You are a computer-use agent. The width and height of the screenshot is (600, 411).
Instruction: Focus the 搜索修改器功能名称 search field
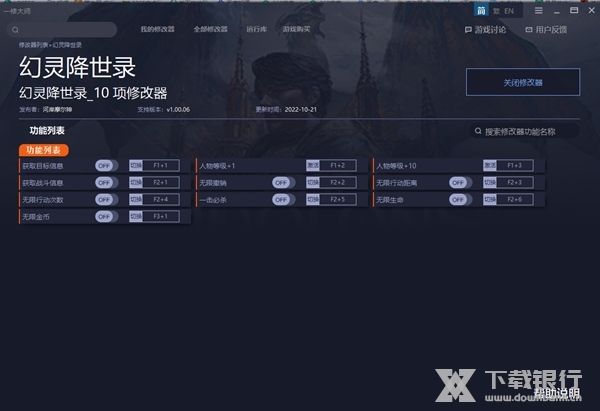(x=525, y=131)
